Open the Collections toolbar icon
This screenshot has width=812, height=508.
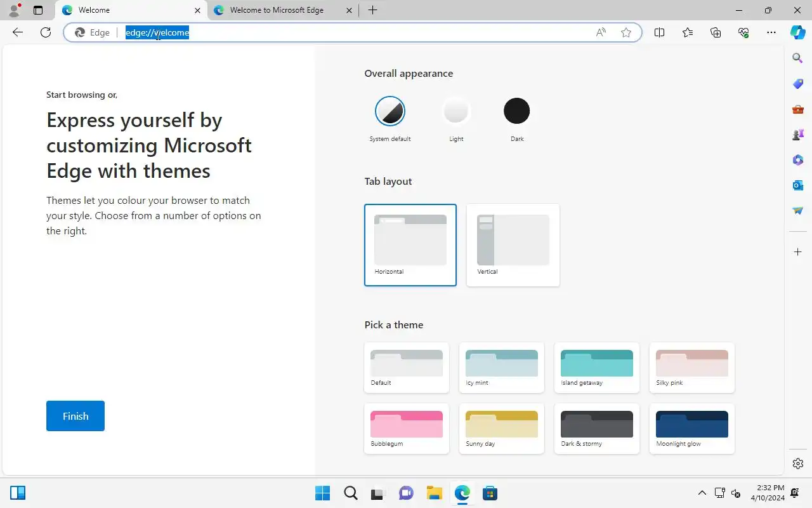[716, 32]
